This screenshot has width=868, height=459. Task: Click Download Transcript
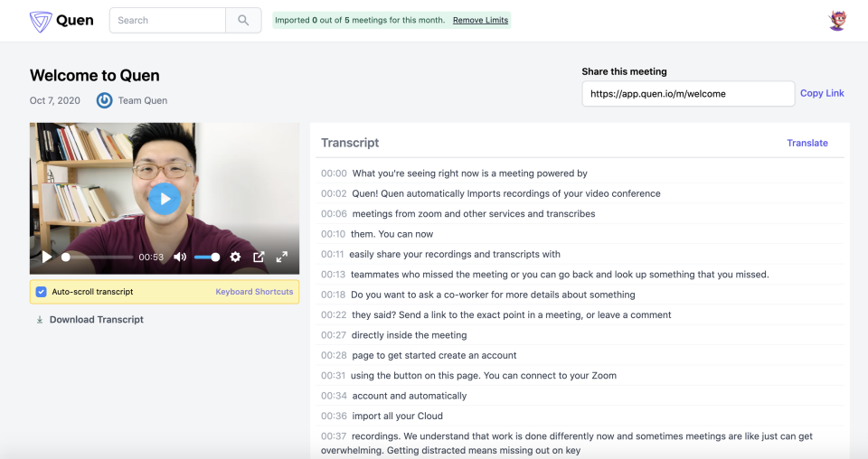pyautogui.click(x=97, y=320)
